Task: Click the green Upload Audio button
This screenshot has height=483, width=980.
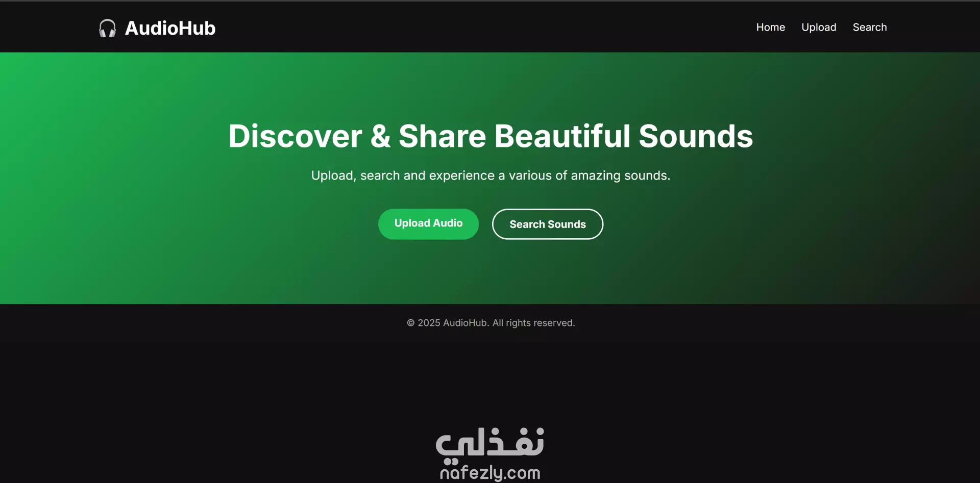Action: tap(428, 224)
